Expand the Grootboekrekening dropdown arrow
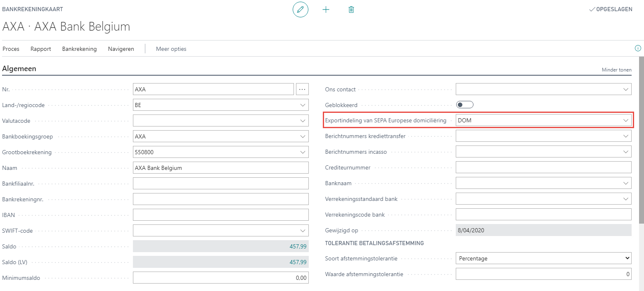 (303, 152)
